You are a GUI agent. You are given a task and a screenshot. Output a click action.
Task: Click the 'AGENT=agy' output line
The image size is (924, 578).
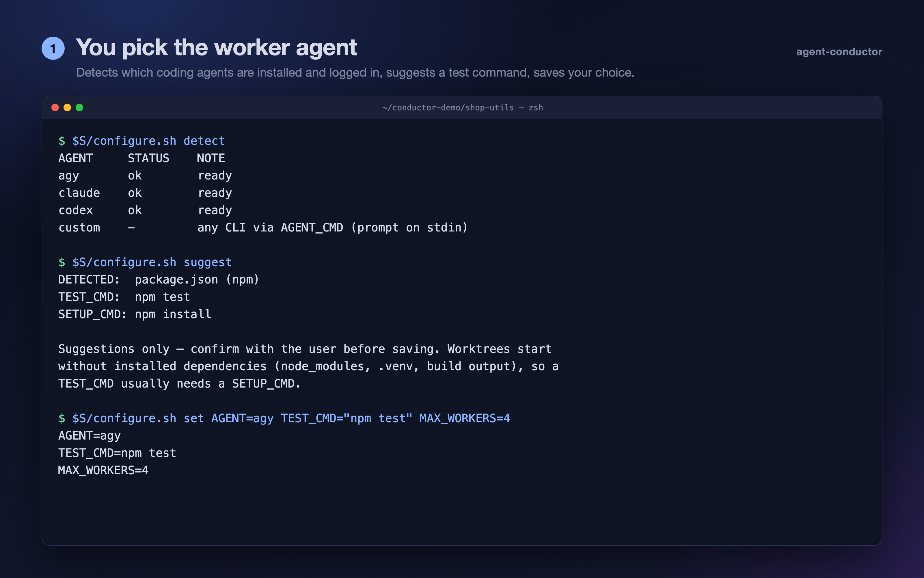89,436
